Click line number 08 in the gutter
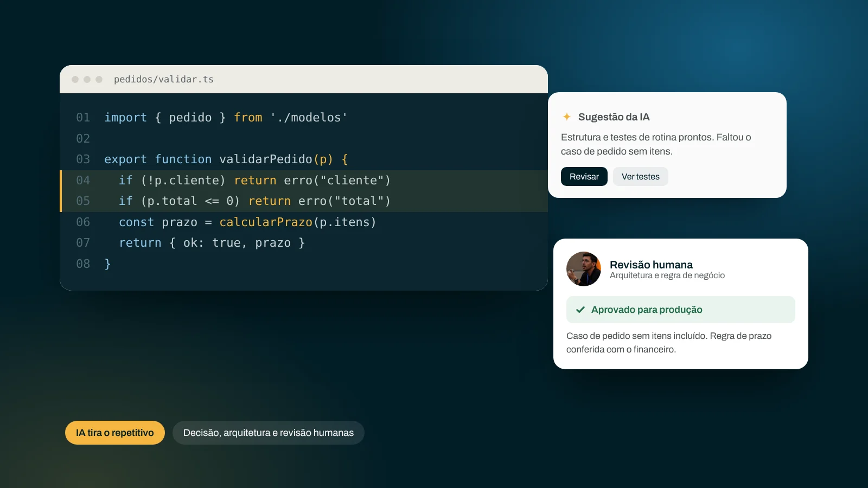The height and width of the screenshot is (488, 868). [83, 264]
